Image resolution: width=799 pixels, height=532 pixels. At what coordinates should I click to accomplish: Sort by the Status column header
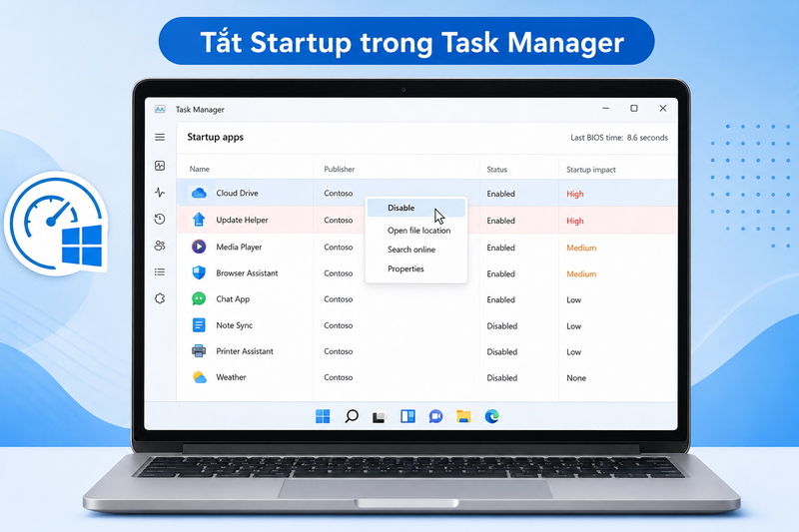[496, 170]
